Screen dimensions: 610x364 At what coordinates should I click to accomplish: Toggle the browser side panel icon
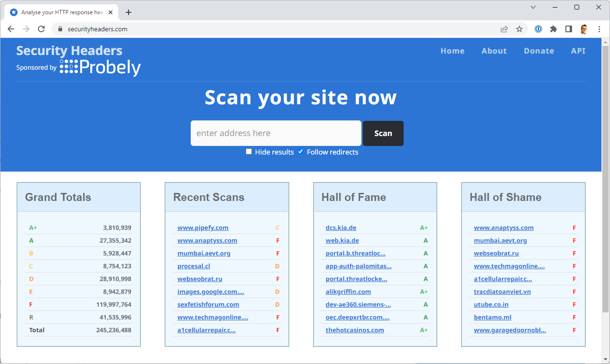pos(569,29)
